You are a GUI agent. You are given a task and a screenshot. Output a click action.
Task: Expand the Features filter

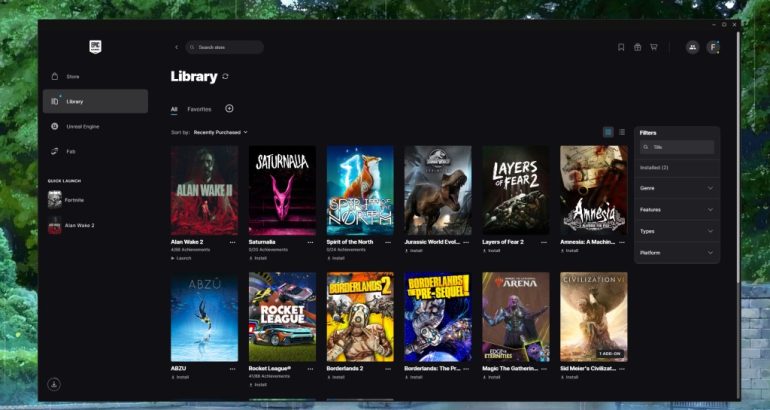(677, 210)
